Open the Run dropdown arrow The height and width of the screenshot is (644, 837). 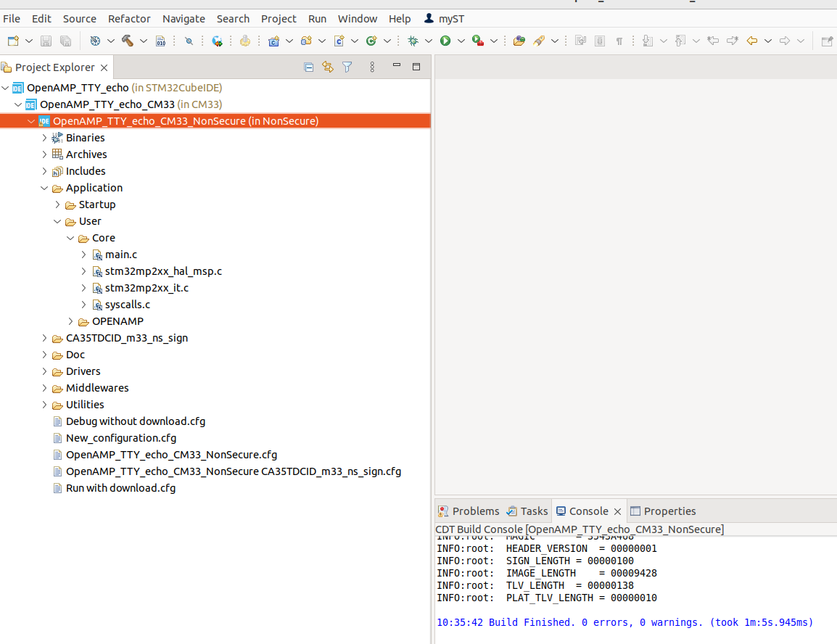pyautogui.click(x=461, y=41)
